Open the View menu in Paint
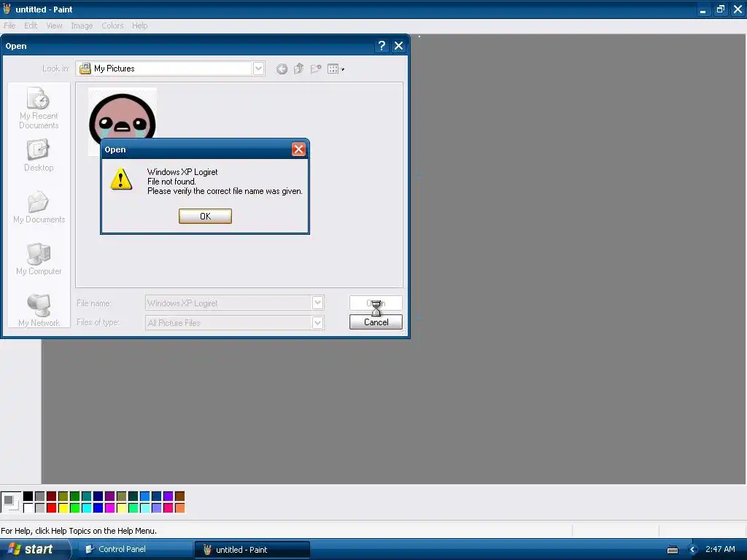Viewport: 747px width, 560px height. [54, 26]
